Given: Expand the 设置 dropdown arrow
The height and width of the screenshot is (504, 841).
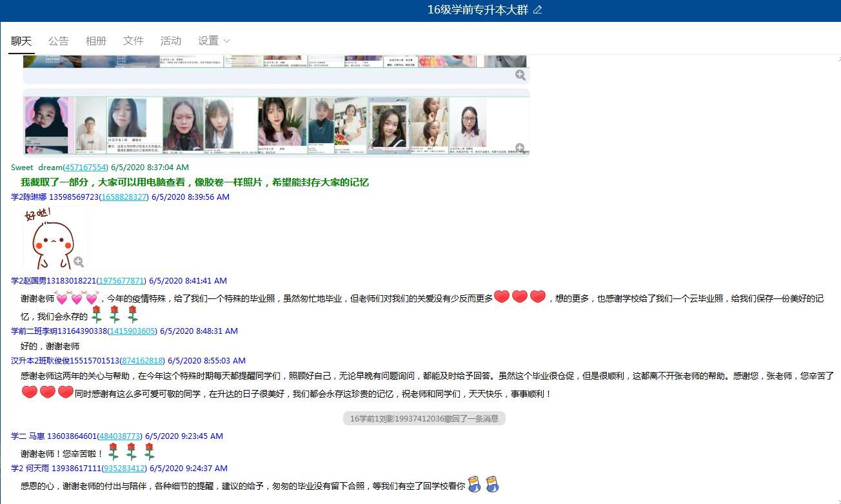Looking at the screenshot, I should point(226,41).
